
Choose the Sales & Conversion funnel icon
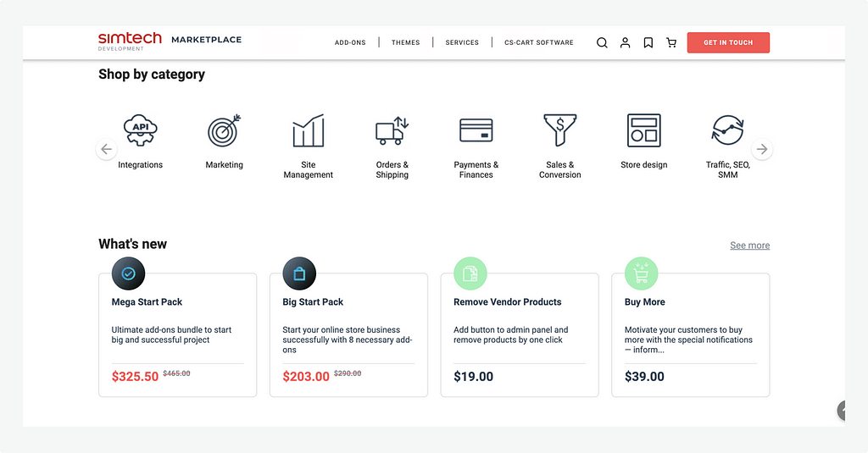[559, 131]
